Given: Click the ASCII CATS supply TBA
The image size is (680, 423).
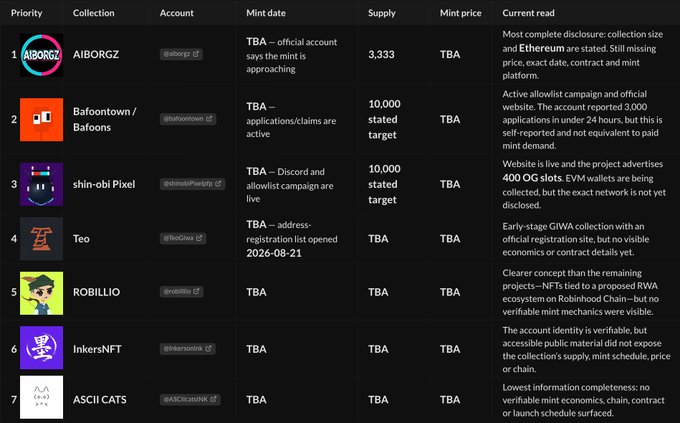Looking at the screenshot, I should coord(378,400).
